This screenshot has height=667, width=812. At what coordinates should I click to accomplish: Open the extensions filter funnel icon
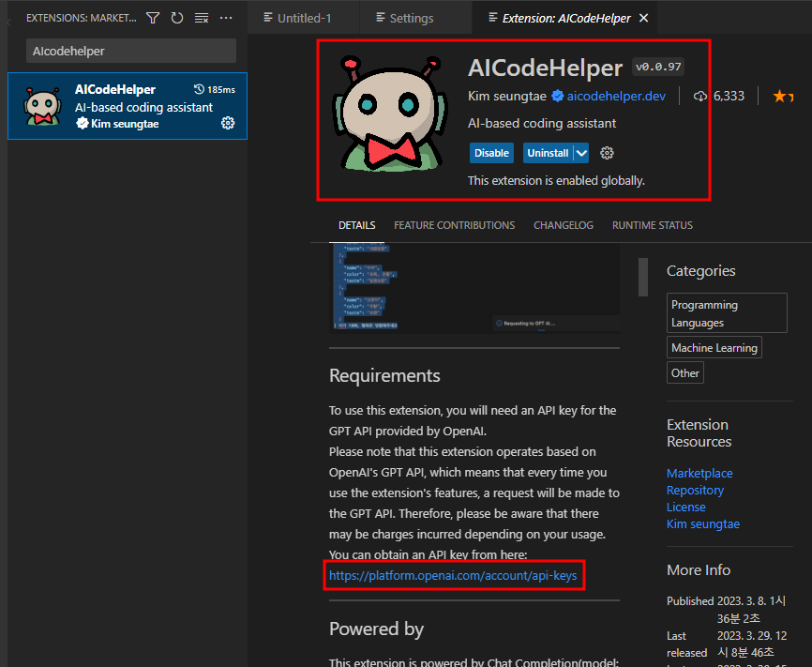(152, 18)
